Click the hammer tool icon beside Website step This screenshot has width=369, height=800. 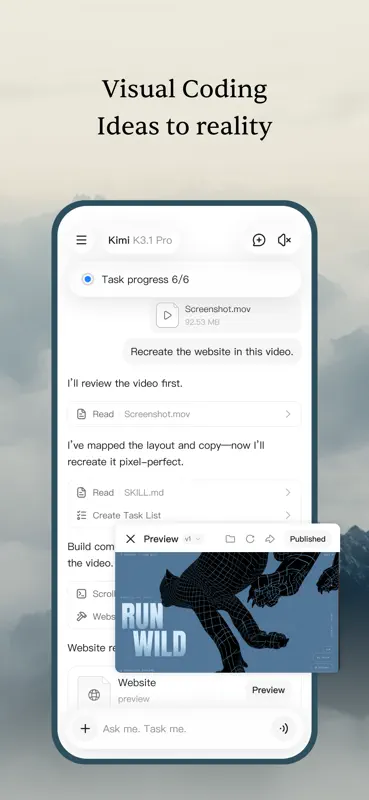81,616
